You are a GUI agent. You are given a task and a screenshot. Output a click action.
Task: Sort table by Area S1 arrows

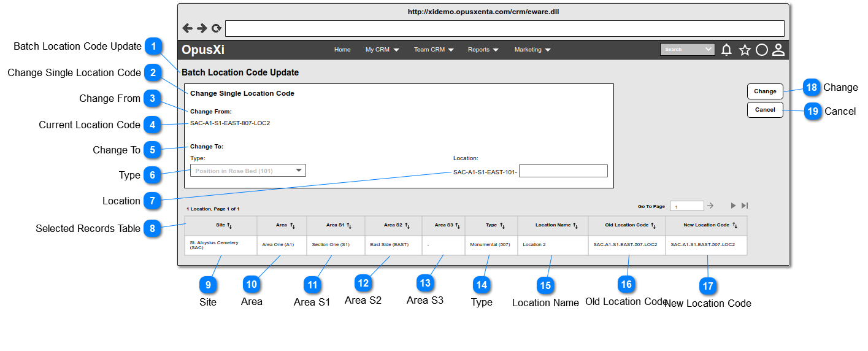click(349, 226)
